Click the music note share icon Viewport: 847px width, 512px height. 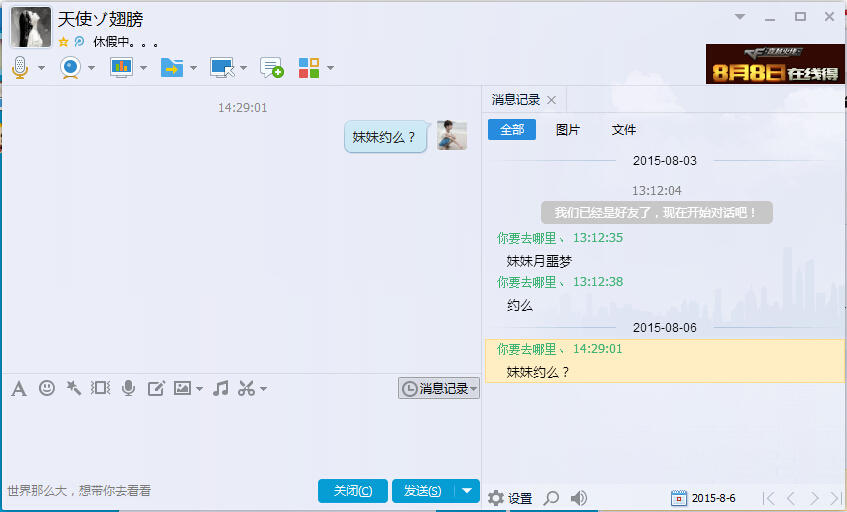click(x=220, y=388)
